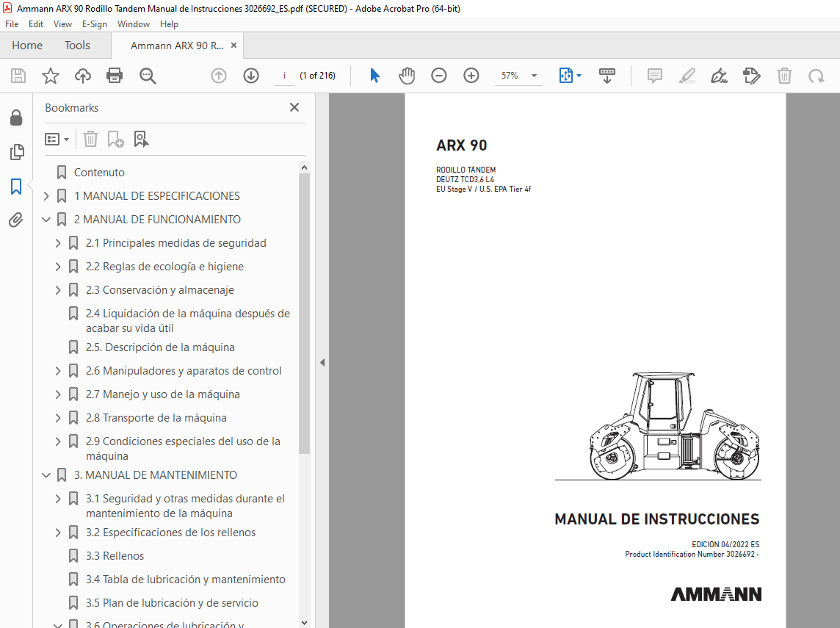The height and width of the screenshot is (628, 840).
Task: Open the Contenuto bookmark
Action: 99,173
